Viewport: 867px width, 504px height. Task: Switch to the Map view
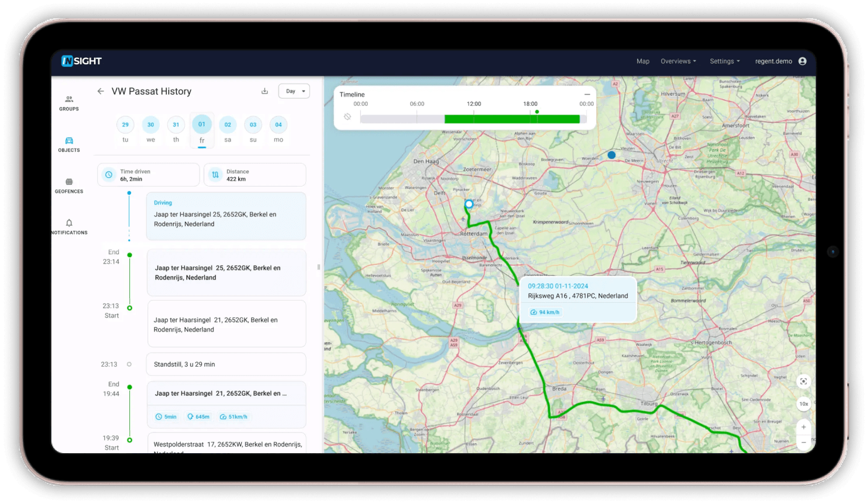click(642, 61)
